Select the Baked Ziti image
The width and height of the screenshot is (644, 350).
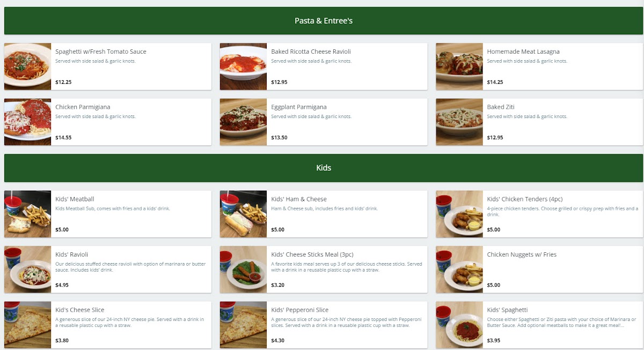tap(459, 122)
